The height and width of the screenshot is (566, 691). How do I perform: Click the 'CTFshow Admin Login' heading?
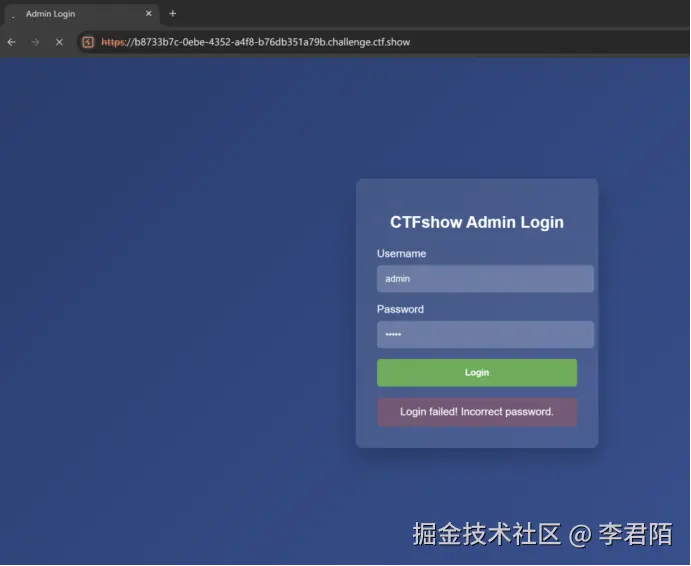point(477,222)
